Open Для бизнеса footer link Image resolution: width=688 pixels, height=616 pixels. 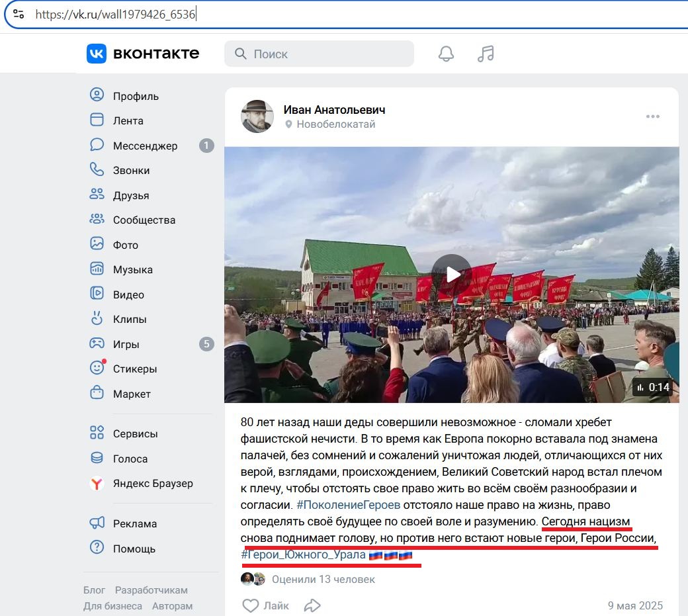(x=112, y=606)
